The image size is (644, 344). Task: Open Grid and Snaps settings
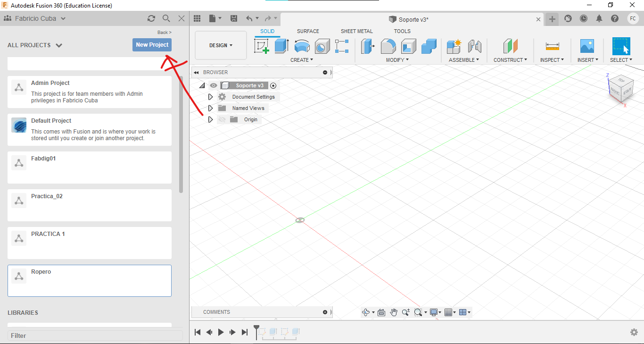pos(450,312)
